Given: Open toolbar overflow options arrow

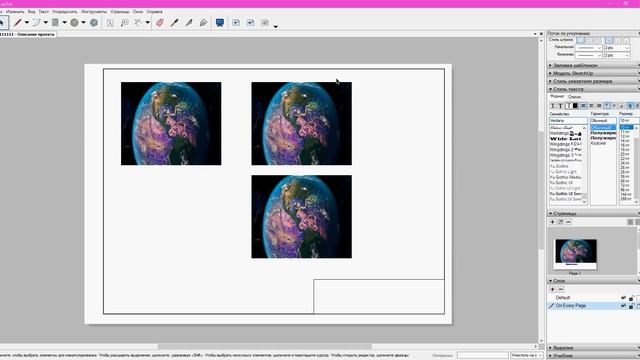Looking at the screenshot, I should 276,27.
